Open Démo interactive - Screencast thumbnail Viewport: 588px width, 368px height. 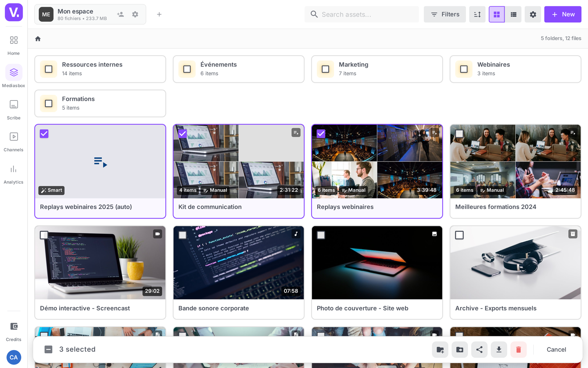coord(100,263)
